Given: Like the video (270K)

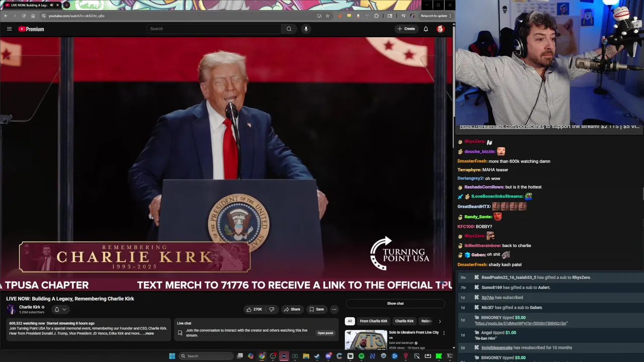Looking at the screenshot, I should pyautogui.click(x=254, y=309).
